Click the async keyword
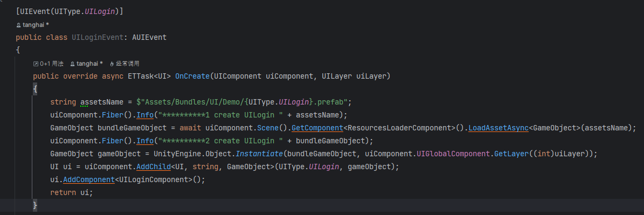 coord(113,77)
